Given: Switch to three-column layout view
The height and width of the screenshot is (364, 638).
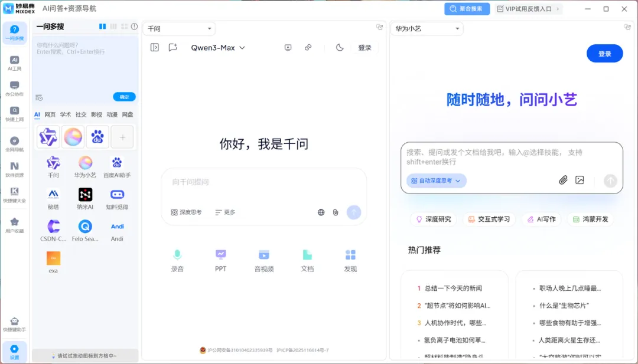Looking at the screenshot, I should [x=113, y=27].
